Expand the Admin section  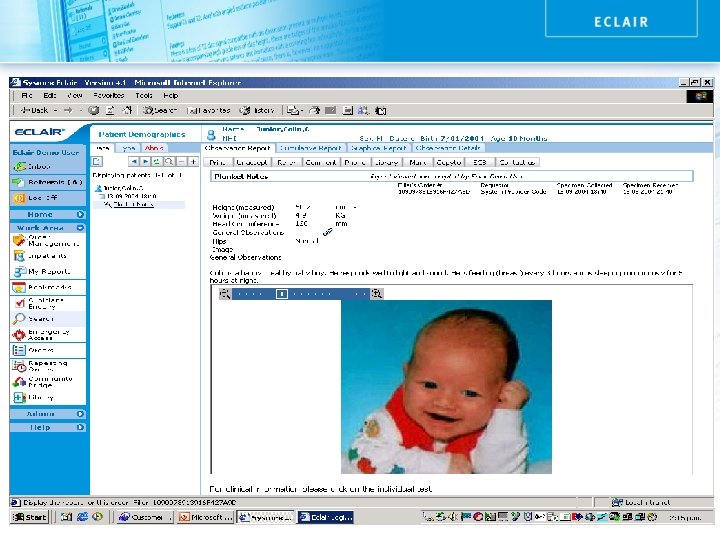click(80, 414)
